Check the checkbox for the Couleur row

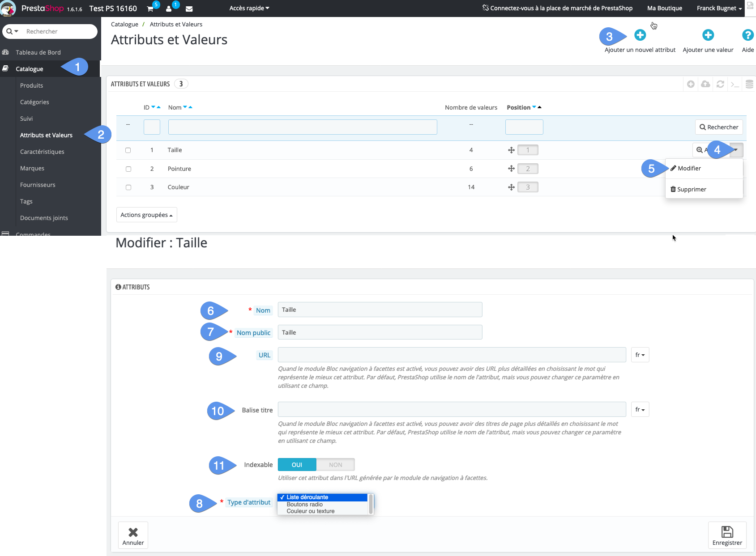point(128,187)
